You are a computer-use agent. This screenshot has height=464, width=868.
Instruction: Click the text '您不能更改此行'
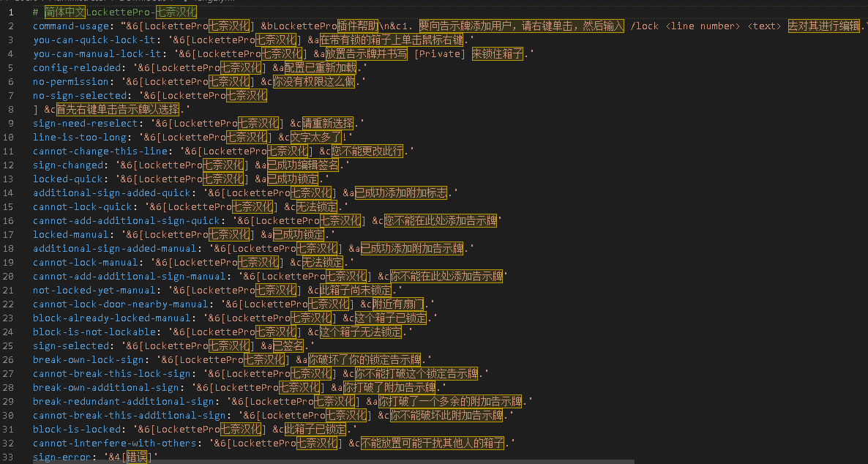367,151
